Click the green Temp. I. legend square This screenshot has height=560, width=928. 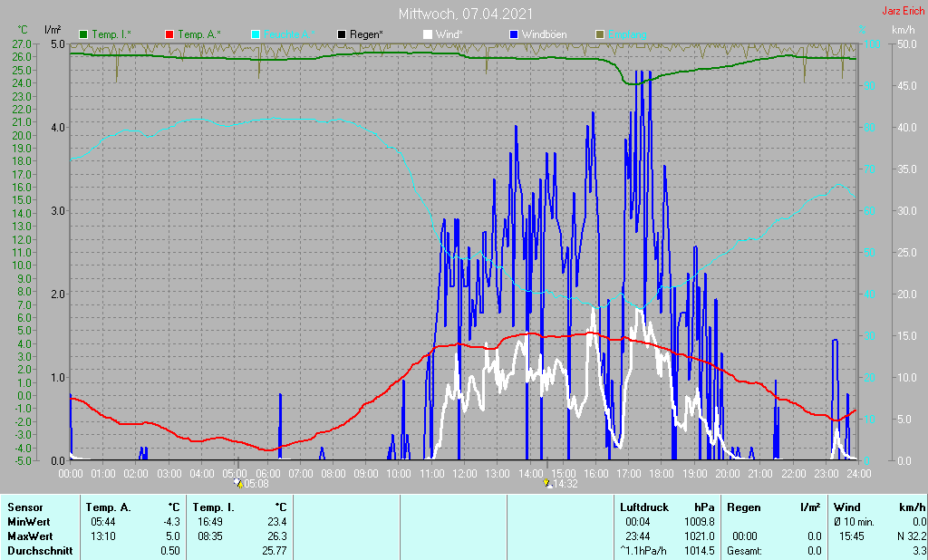point(83,34)
